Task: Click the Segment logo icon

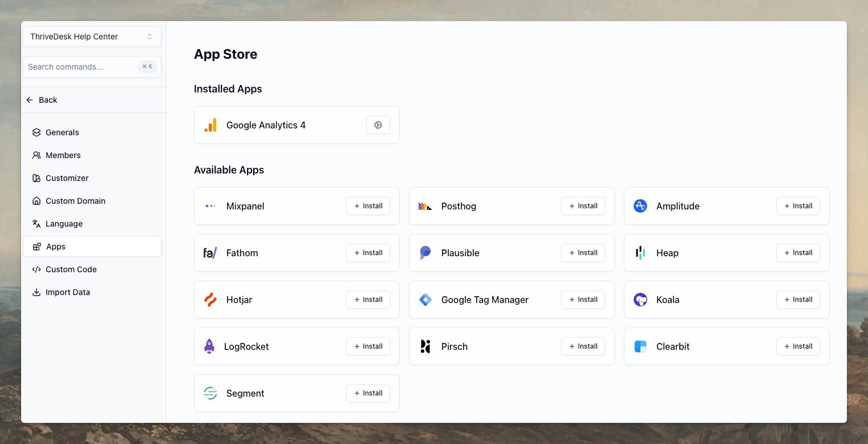Action: coord(210,393)
